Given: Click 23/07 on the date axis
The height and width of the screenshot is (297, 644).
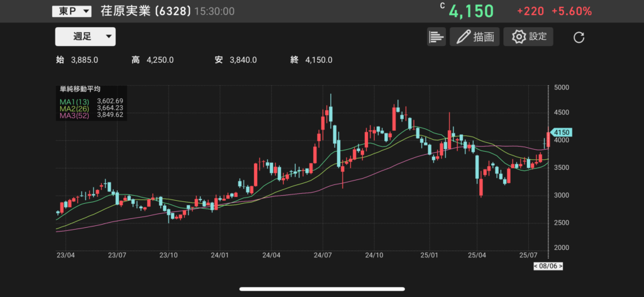Looking at the screenshot, I should (x=117, y=255).
